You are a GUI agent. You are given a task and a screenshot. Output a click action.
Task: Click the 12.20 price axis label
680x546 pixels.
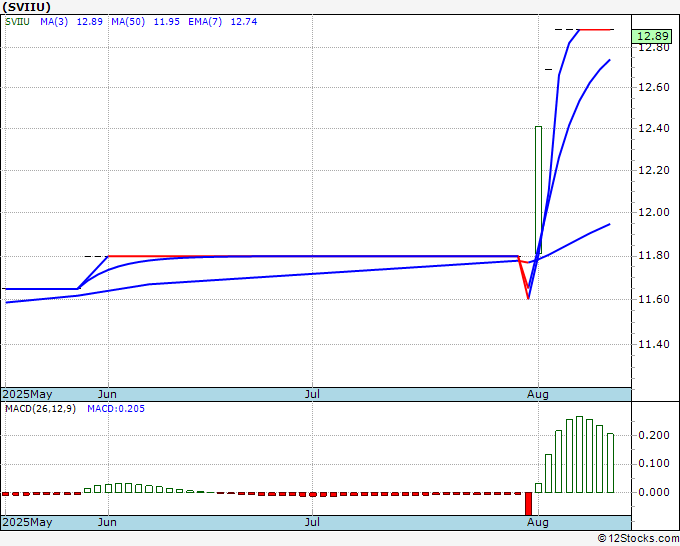click(654, 170)
